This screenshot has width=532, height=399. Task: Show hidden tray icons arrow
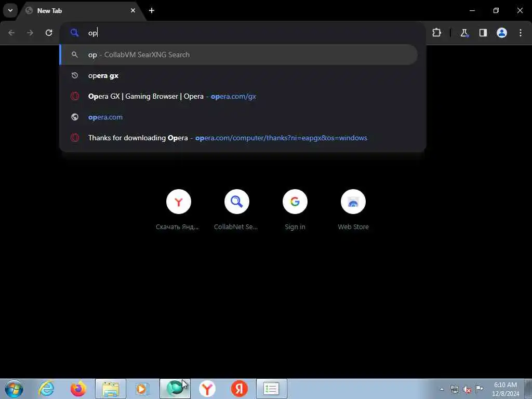(442, 389)
